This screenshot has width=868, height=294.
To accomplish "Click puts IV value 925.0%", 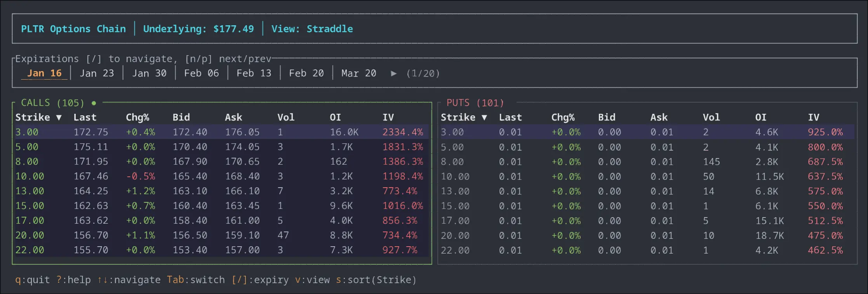I will pyautogui.click(x=825, y=132).
